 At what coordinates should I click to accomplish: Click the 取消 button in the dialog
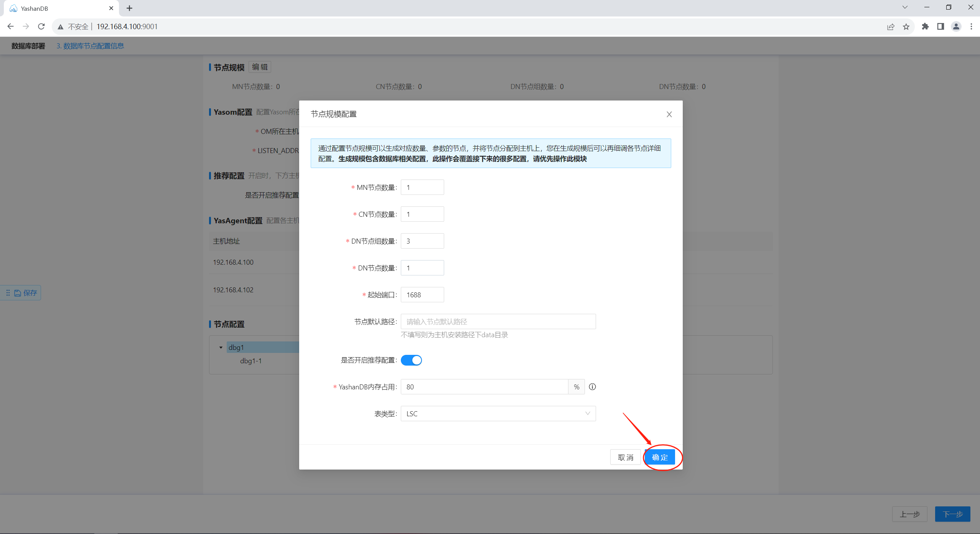pos(626,457)
